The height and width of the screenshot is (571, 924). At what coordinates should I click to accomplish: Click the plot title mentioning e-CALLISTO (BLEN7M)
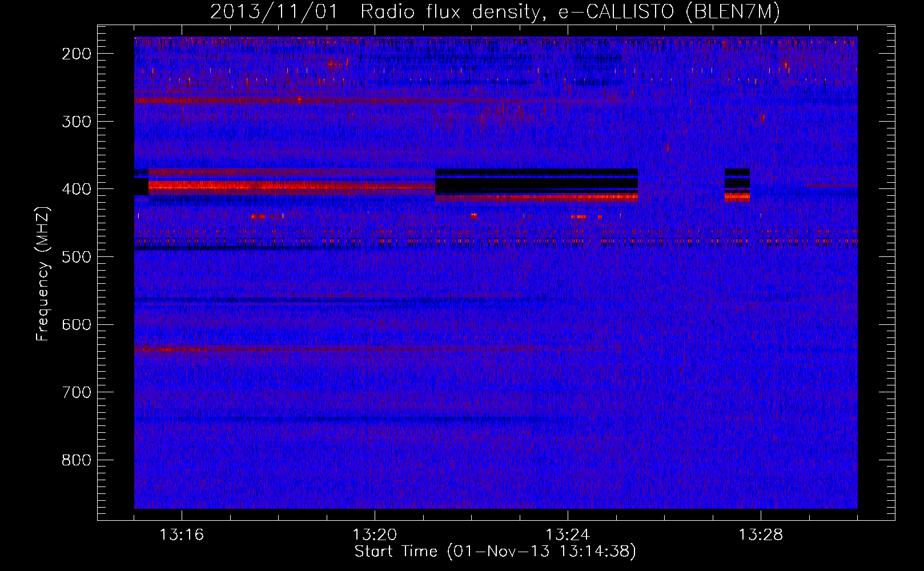click(495, 12)
